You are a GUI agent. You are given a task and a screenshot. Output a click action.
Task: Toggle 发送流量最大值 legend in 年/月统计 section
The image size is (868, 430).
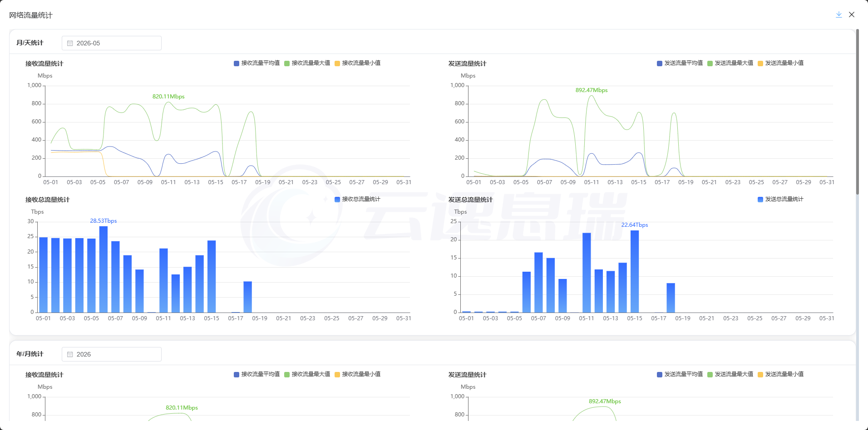pyautogui.click(x=730, y=374)
